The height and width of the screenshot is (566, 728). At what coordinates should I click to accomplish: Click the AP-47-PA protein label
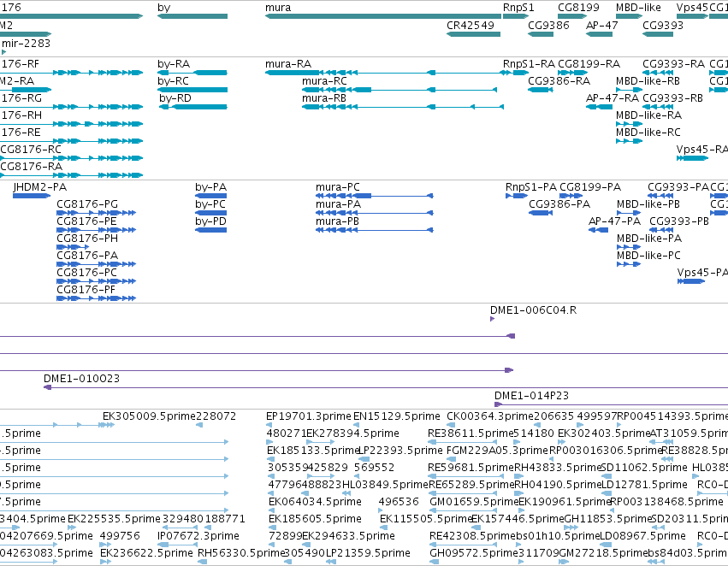(x=615, y=221)
